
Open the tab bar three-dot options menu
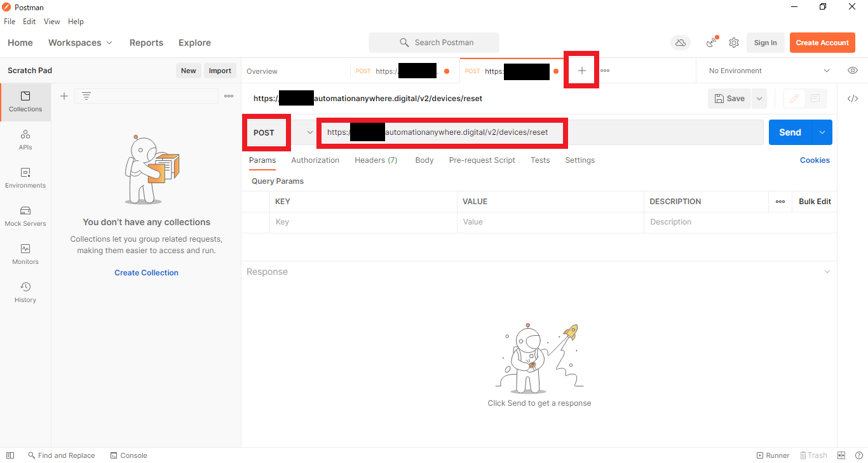[x=605, y=71]
